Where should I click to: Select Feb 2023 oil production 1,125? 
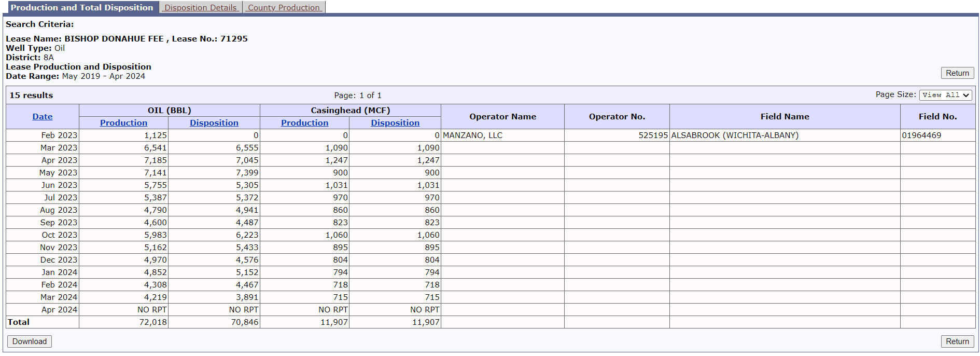point(123,135)
